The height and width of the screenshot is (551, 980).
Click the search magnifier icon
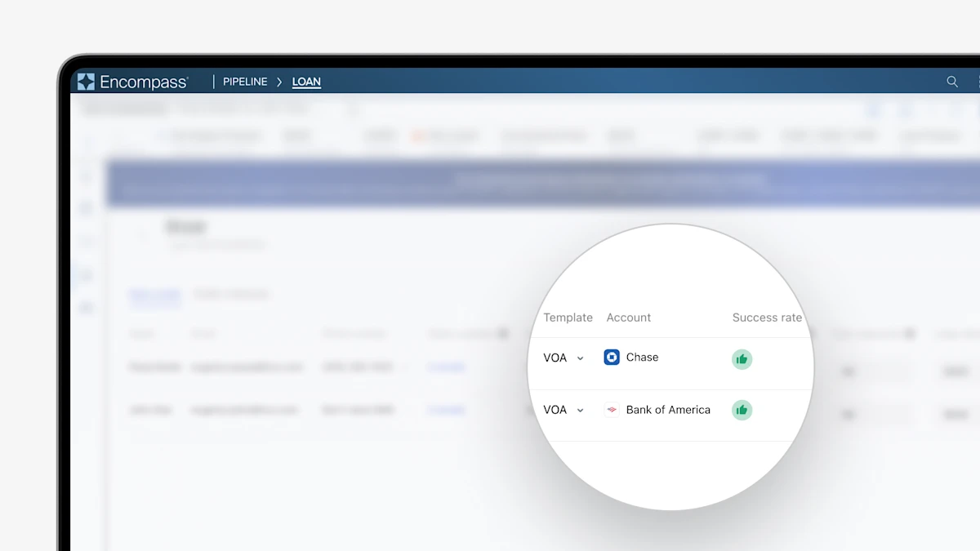pyautogui.click(x=952, y=82)
